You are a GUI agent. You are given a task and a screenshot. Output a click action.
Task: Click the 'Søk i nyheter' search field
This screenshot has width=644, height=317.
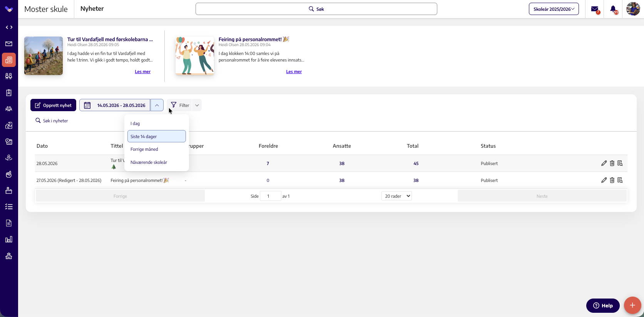(55, 121)
